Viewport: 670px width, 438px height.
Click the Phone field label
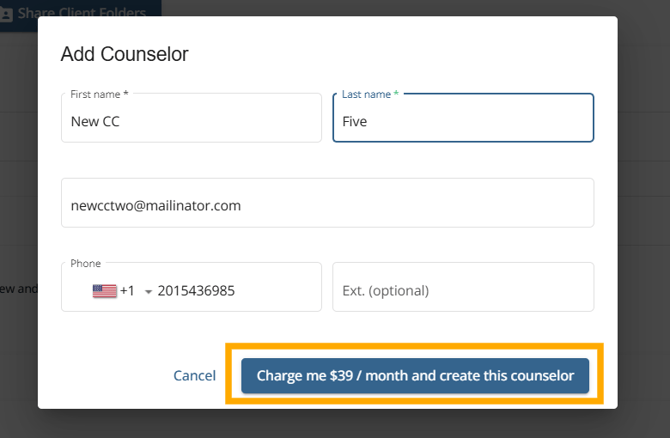pos(85,263)
